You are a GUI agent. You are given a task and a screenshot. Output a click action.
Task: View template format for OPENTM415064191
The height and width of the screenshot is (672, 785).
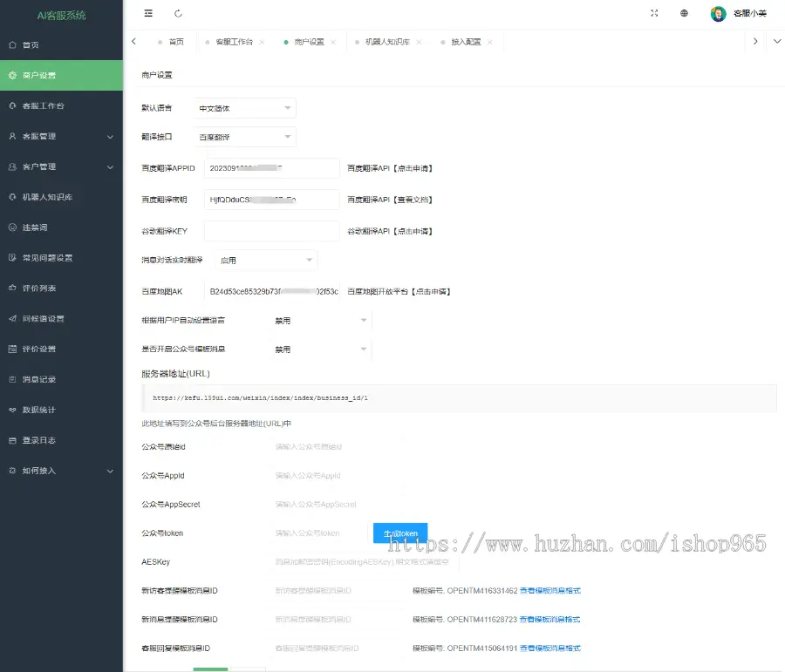(x=550, y=648)
